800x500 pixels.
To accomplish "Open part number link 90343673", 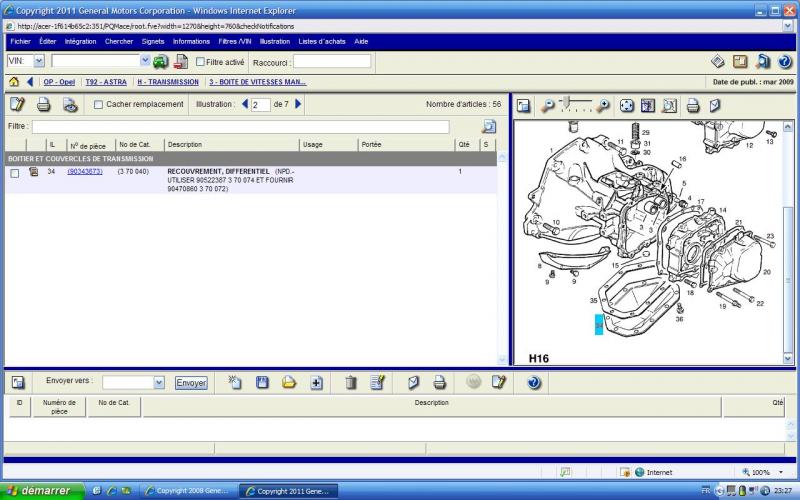I will [85, 171].
